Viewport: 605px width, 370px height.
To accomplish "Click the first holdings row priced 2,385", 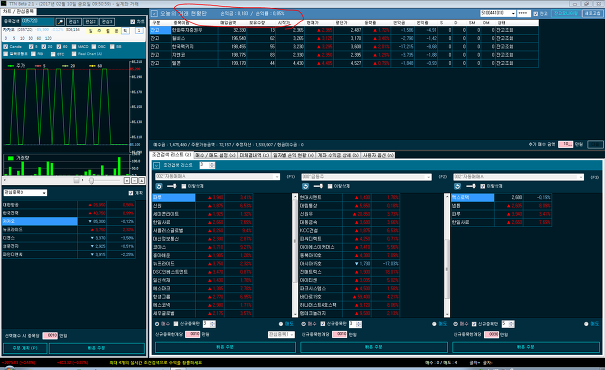I will point(344,30).
